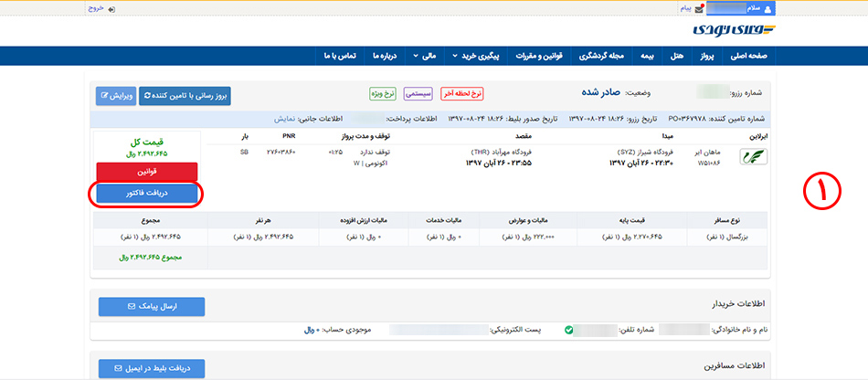Viewport: 868px width, 380px height.
Task: Open مجله گردشگری magazine menu item
Action: click(601, 56)
